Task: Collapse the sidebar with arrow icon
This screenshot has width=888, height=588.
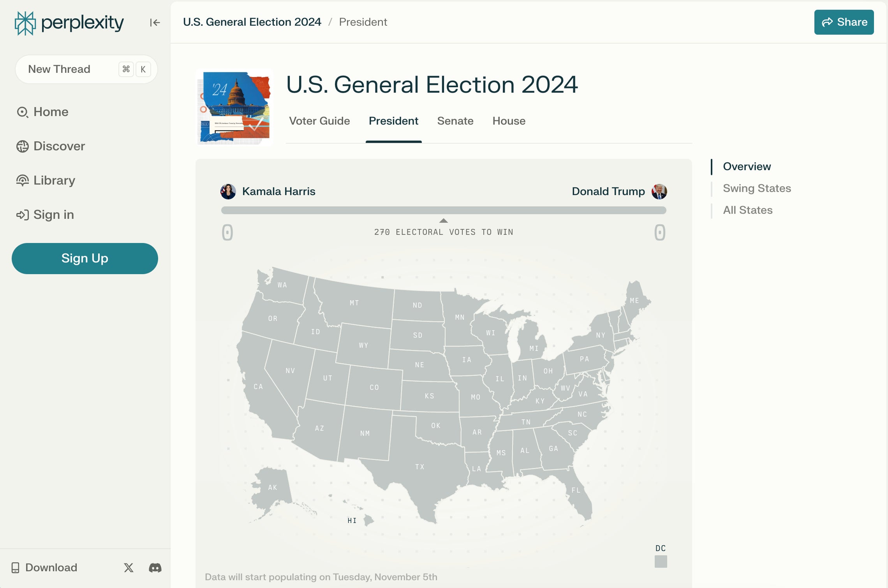Action: [x=155, y=23]
